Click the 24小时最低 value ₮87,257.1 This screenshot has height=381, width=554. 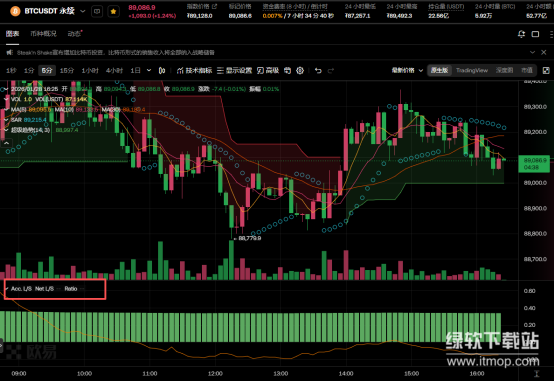357,16
